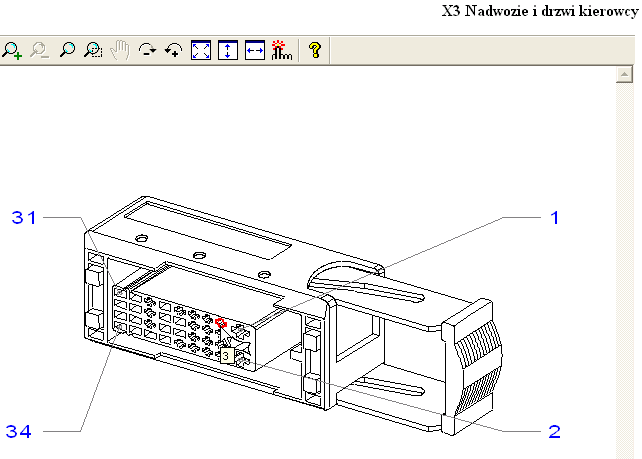
Task: Click the scrollbar up arrow
Action: click(624, 75)
